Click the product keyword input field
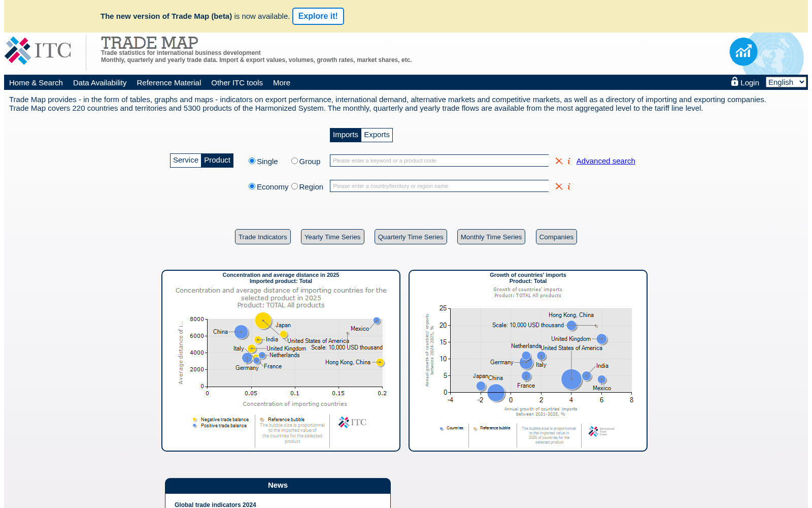Screen dimensions: 812x508 click(439, 161)
